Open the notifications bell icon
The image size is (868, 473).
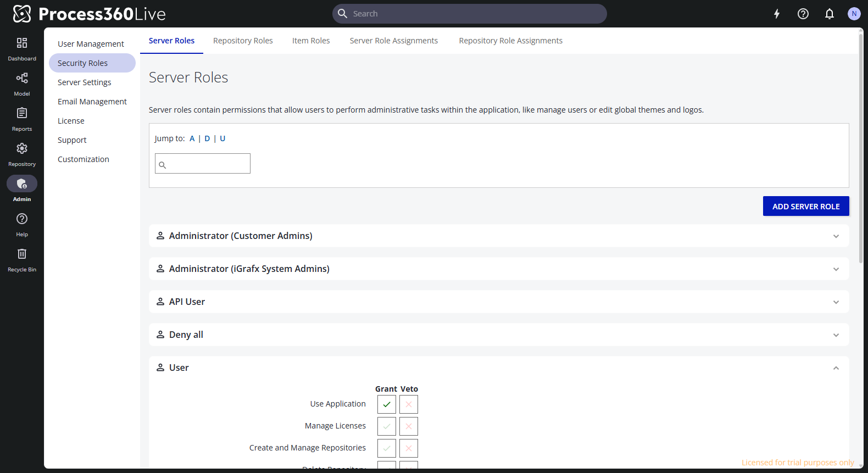click(x=830, y=14)
